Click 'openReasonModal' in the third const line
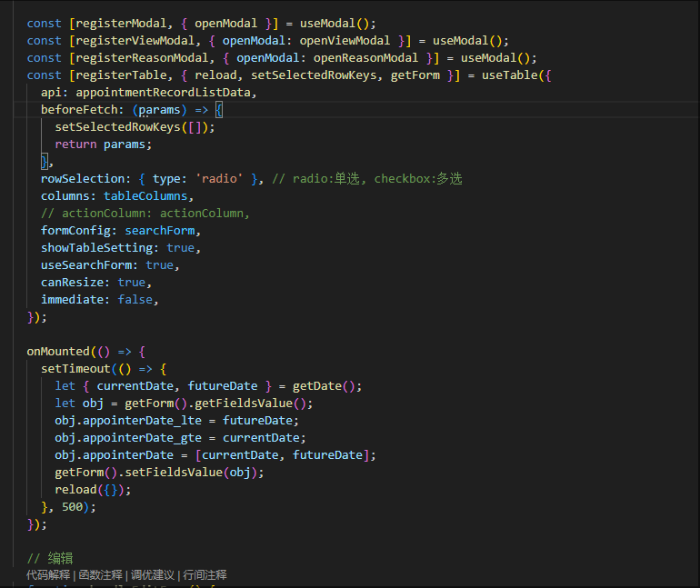 [x=365, y=58]
